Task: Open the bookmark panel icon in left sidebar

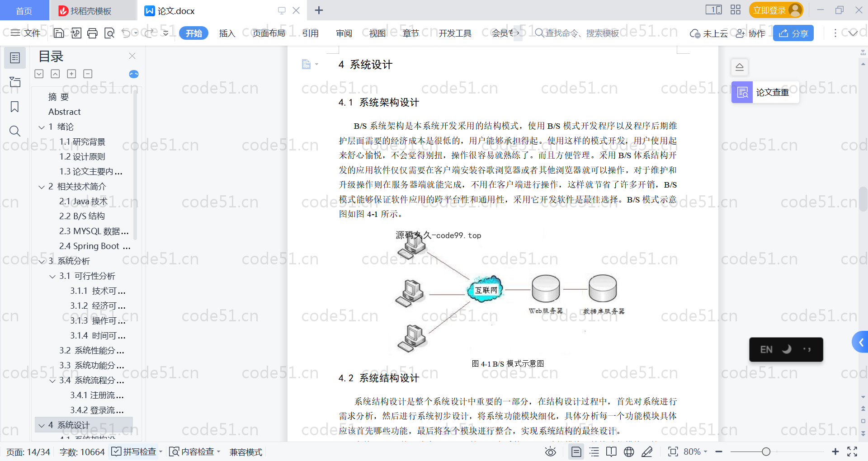Action: (x=15, y=107)
